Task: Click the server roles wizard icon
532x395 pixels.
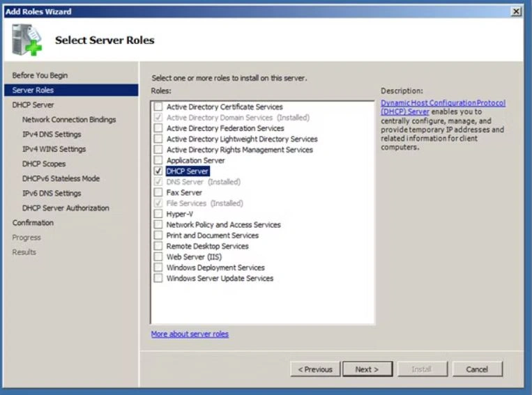Action: click(27, 40)
